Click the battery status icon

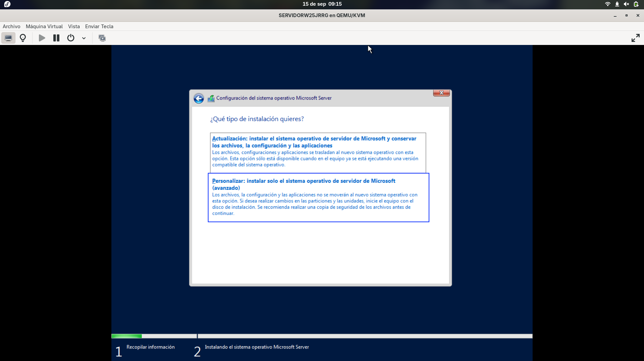636,4
